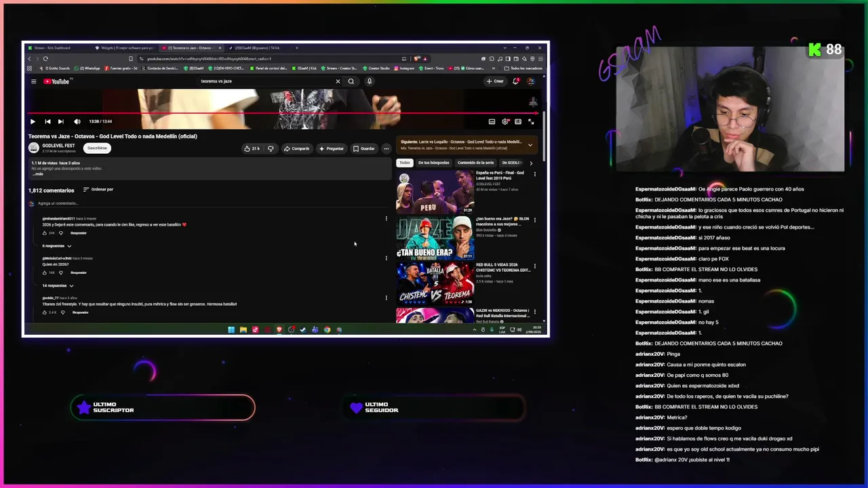
Task: Open Brave browser from the taskbar
Action: click(279, 330)
